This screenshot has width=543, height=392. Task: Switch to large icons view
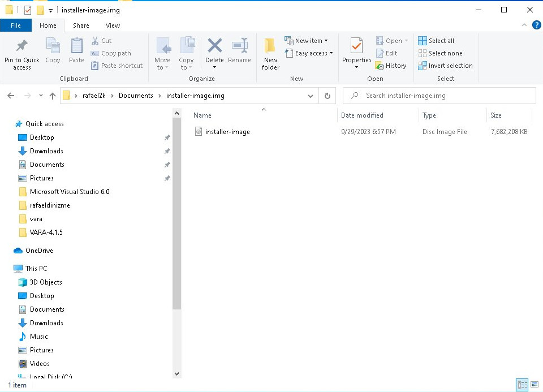(x=534, y=385)
